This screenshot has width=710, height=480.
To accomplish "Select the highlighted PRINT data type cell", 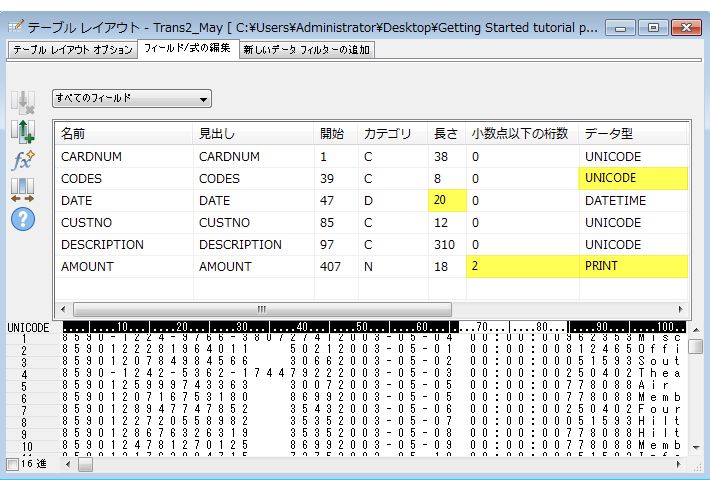I will point(633,267).
